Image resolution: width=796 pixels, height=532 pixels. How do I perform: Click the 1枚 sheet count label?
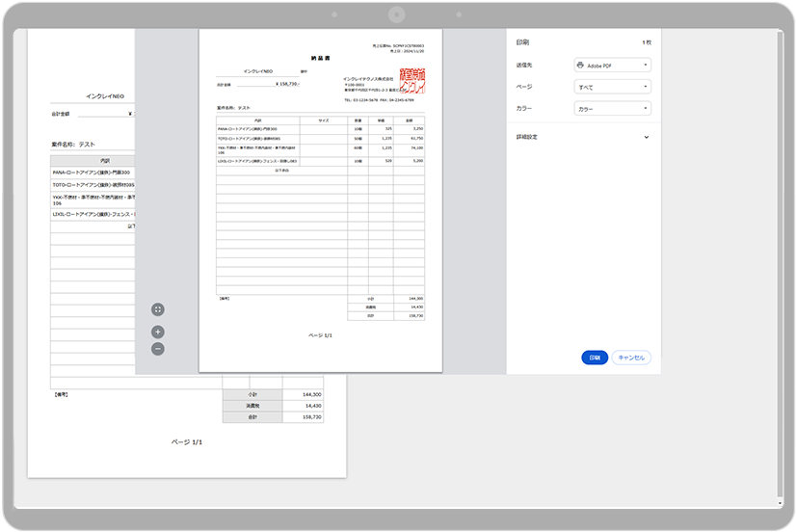(647, 42)
